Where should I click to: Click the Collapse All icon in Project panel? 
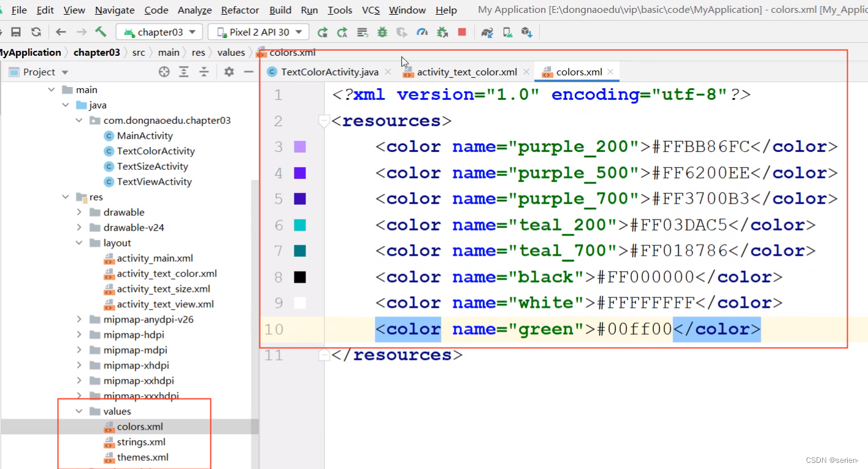[204, 72]
